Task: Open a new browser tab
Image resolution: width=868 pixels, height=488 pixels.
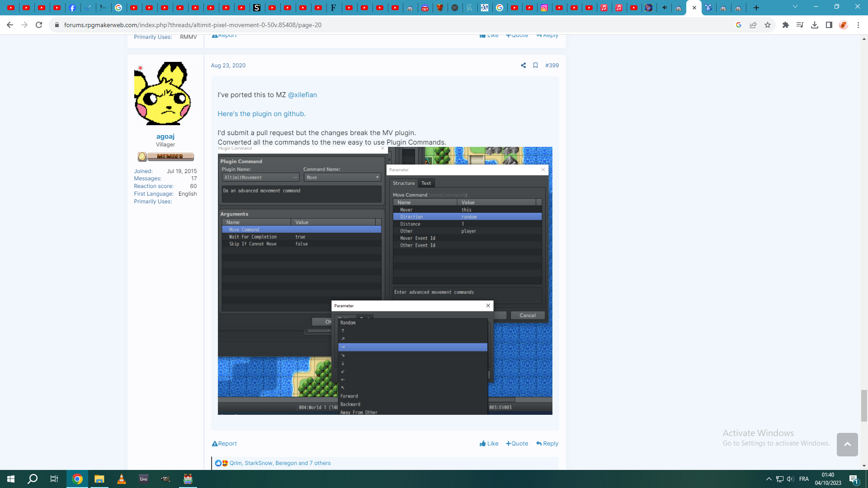Action: tap(756, 8)
